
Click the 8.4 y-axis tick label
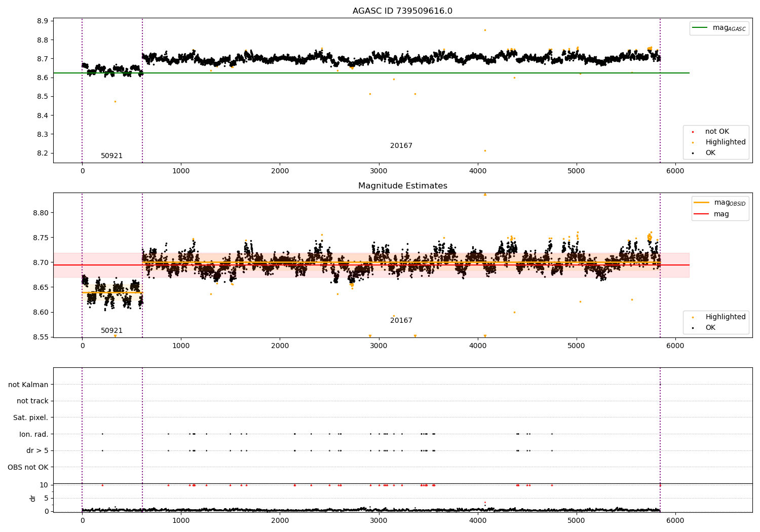[x=43, y=116]
